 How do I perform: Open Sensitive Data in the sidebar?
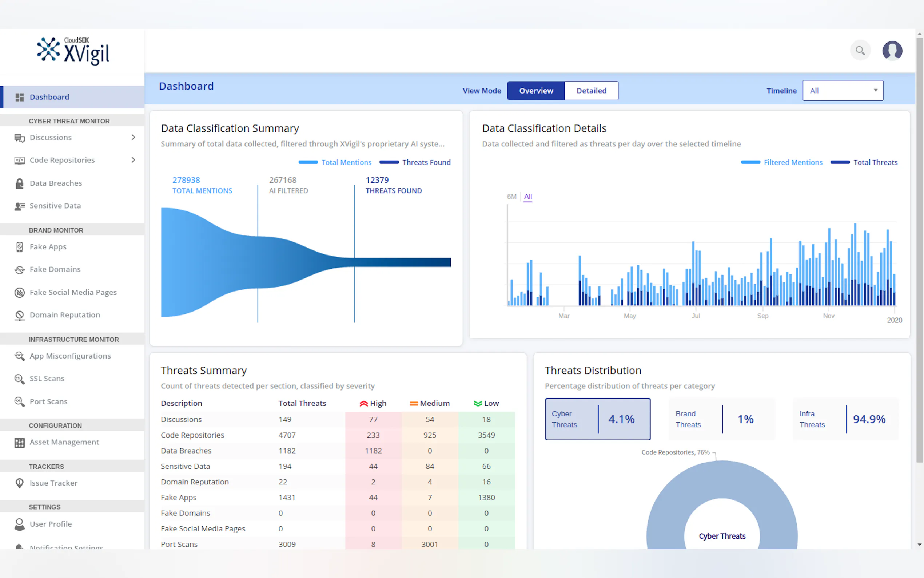pos(55,206)
